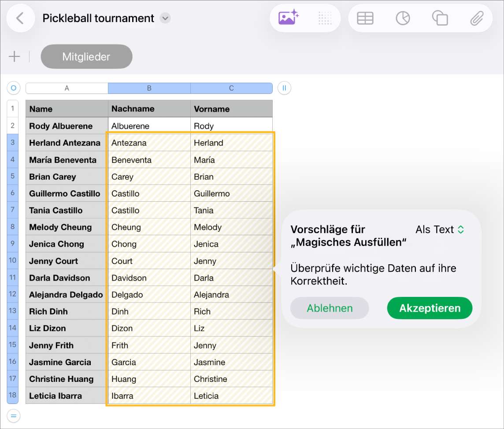Select row 2 header
The height and width of the screenshot is (429, 504).
(x=12, y=126)
